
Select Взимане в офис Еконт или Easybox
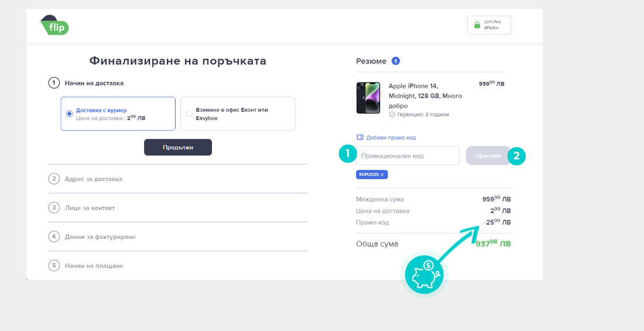pos(189,114)
